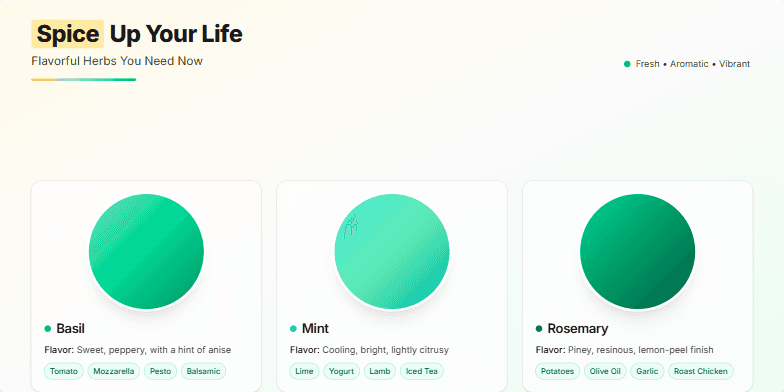Click the Iced Tea tag
Viewport: 784px width, 392px height.
pos(422,371)
